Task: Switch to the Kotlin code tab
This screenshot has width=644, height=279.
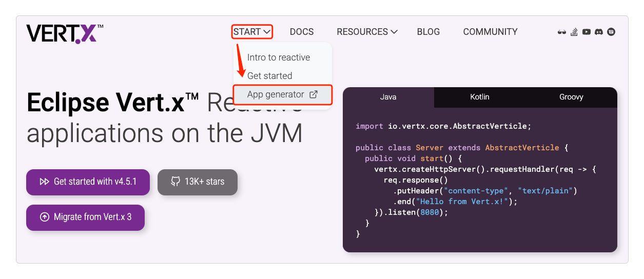Action: tap(480, 97)
